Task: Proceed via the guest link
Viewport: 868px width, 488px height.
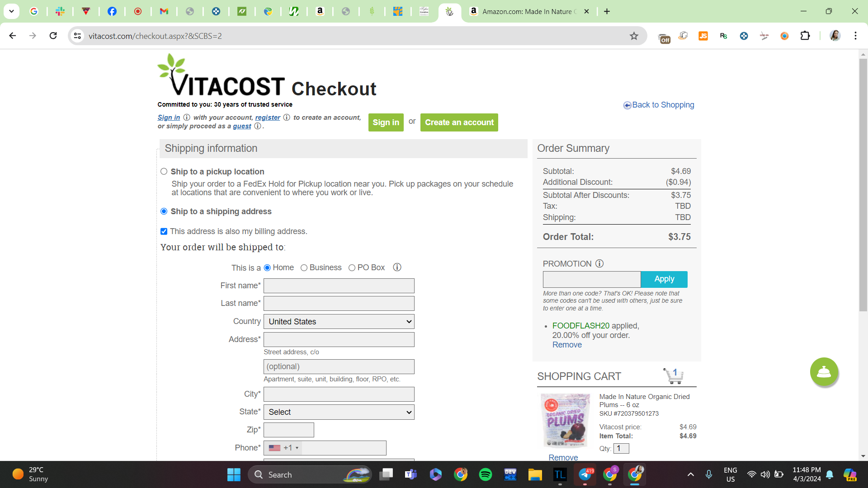Action: point(242,126)
